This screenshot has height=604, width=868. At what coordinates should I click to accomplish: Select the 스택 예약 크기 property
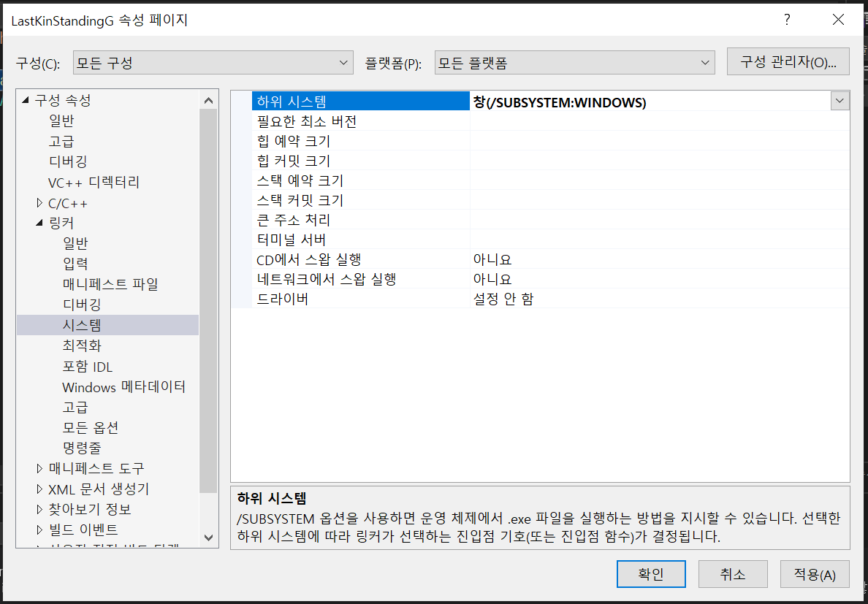point(361,180)
